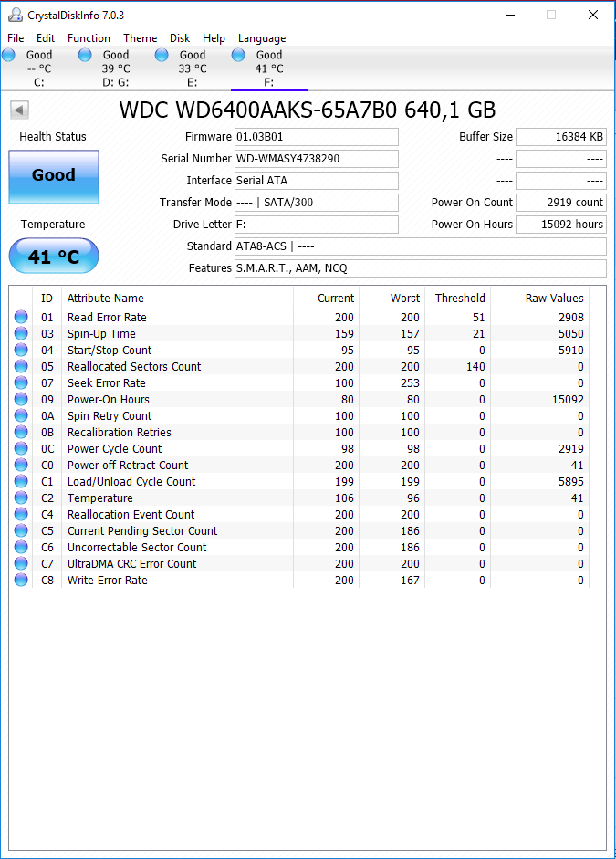Image resolution: width=616 pixels, height=859 pixels.
Task: Open the Language menu
Action: pyautogui.click(x=262, y=38)
